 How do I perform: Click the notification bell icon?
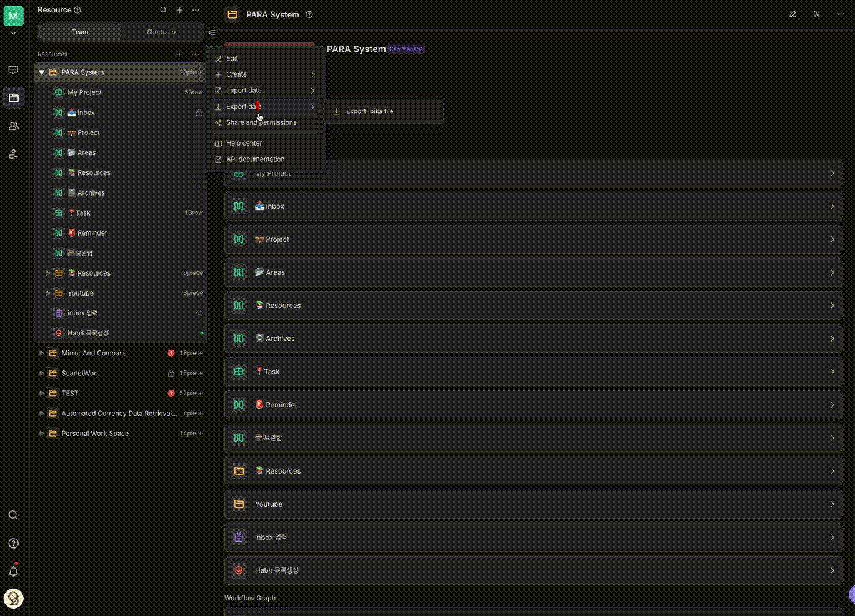(x=13, y=571)
